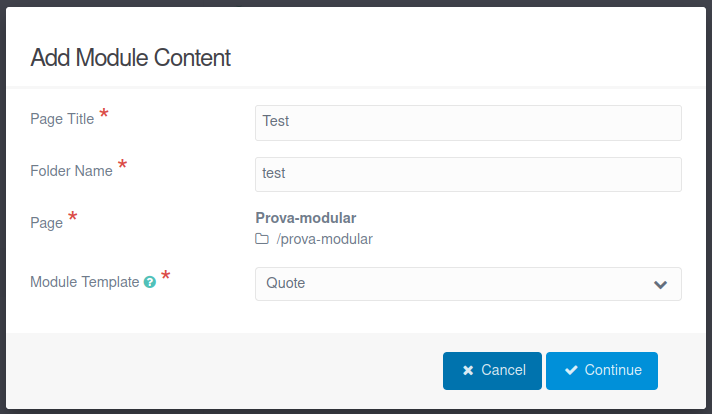Open the Module Template dropdown showing Quote
Screen dimensions: 712x414
[x=468, y=284]
